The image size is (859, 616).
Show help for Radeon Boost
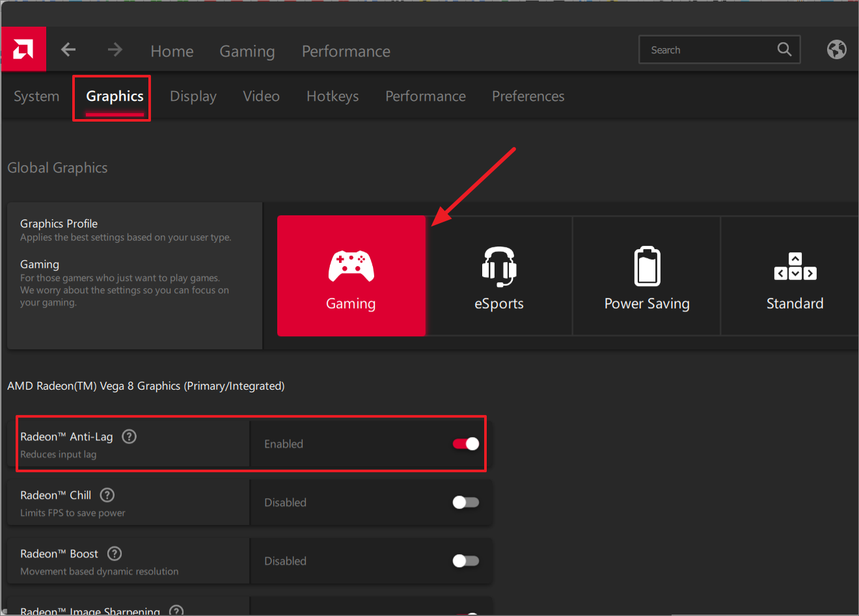115,554
